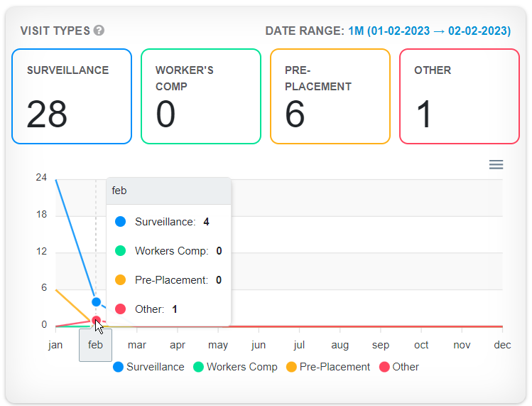This screenshot has width=532, height=406.
Task: Click the blue Surveillance data point for feb
Action: point(97,301)
